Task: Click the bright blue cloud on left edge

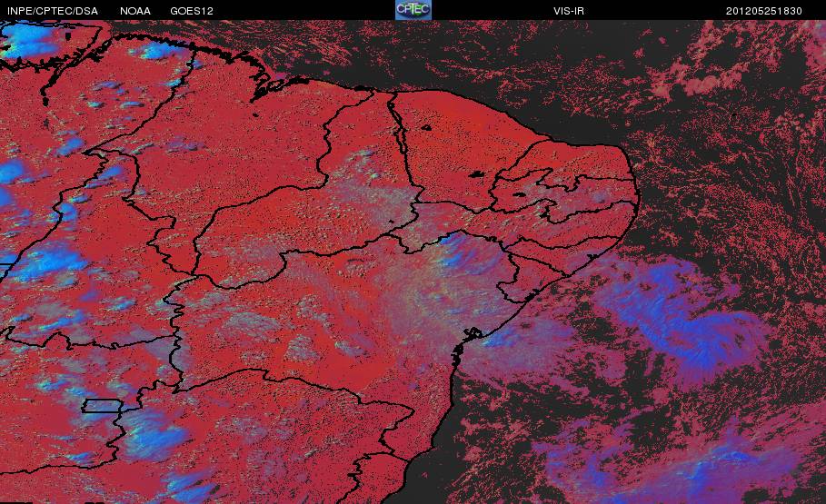Action: [x=11, y=171]
